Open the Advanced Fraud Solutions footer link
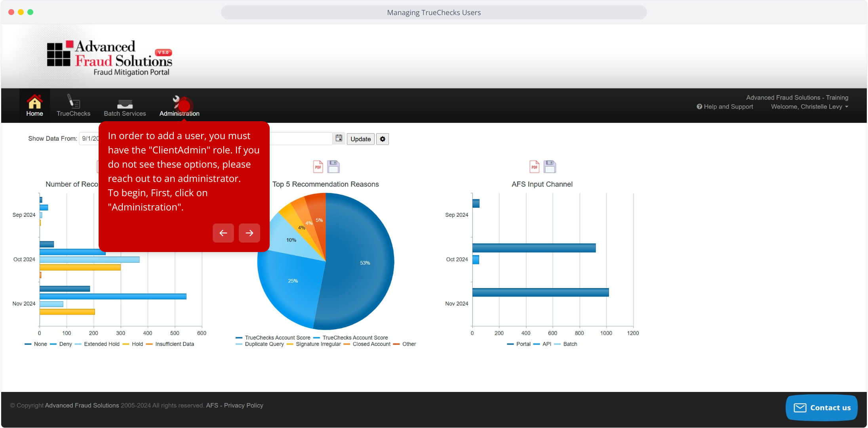This screenshot has width=868, height=428. [x=82, y=405]
